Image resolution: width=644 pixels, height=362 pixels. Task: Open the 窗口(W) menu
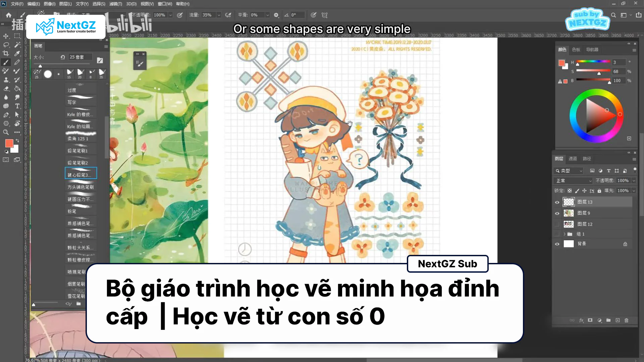tap(165, 4)
